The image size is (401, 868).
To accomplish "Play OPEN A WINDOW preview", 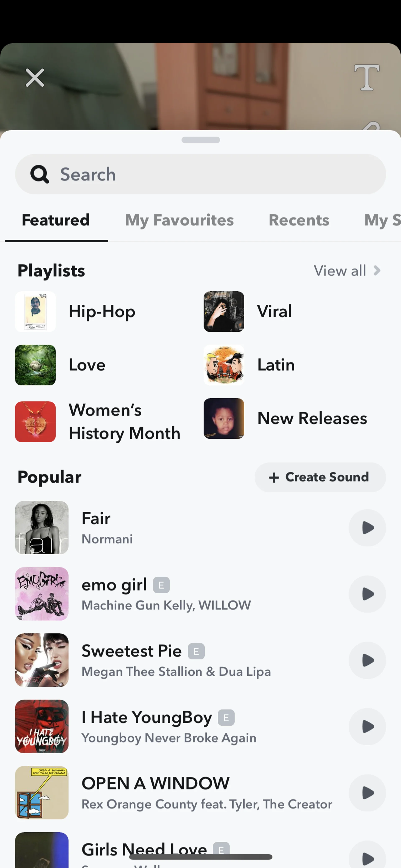I will click(367, 793).
